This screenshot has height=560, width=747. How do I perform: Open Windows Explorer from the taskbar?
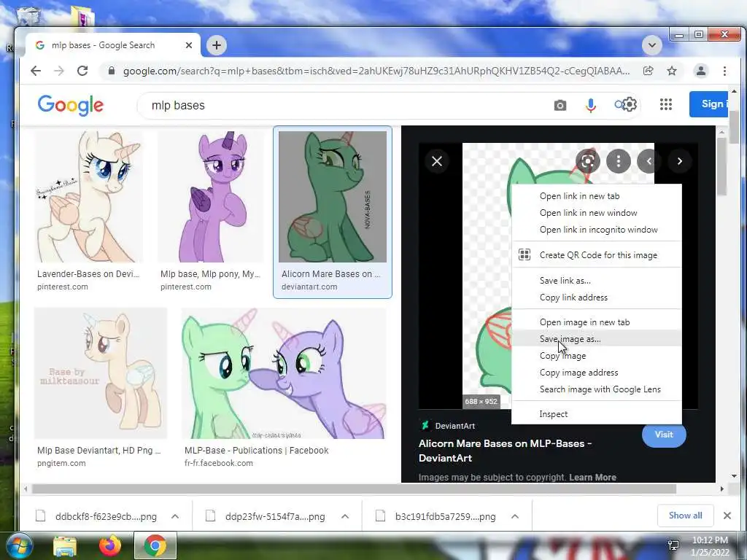click(65, 546)
